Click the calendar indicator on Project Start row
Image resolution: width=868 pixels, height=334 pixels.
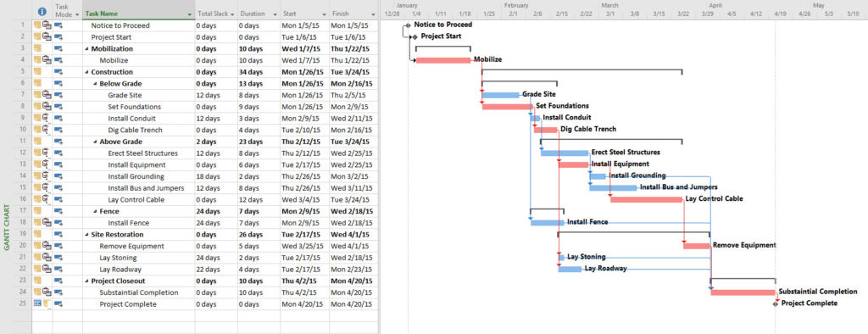pyautogui.click(x=47, y=37)
